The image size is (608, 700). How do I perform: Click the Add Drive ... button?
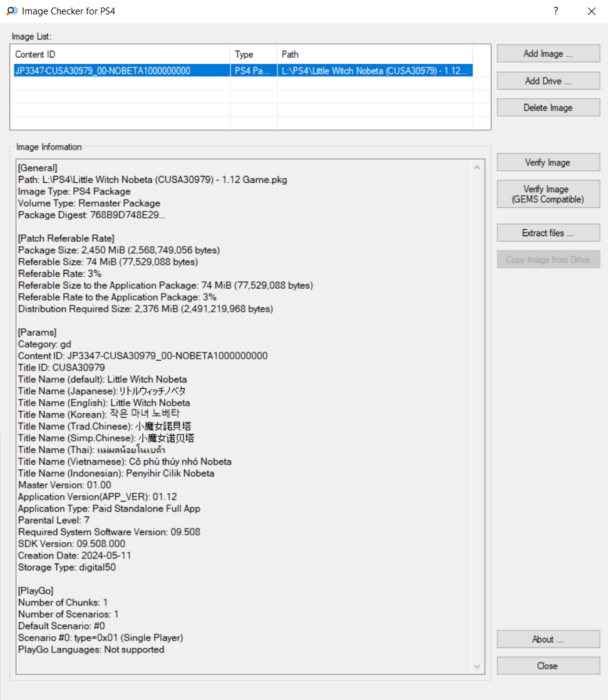[548, 81]
